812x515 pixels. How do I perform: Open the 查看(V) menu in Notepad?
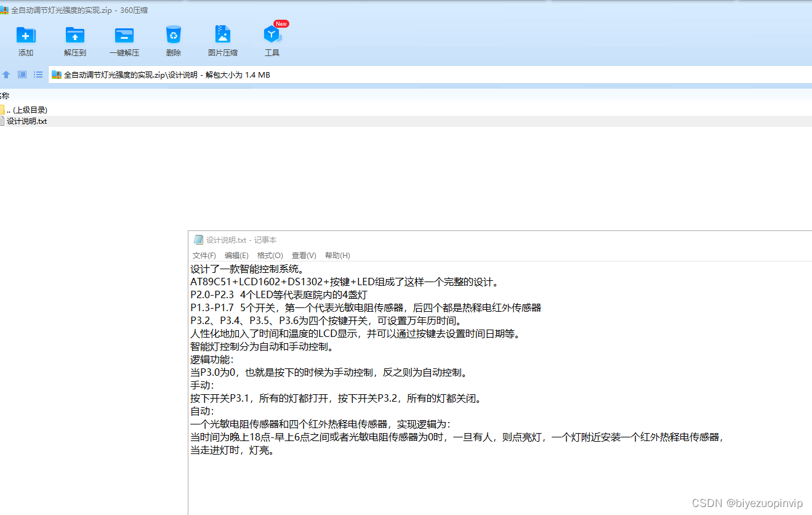304,255
